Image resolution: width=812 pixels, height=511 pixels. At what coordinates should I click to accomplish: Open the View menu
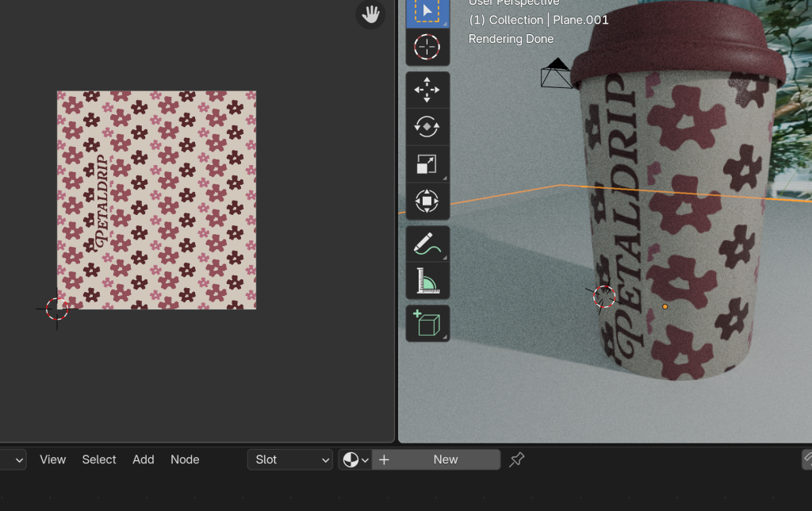53,459
